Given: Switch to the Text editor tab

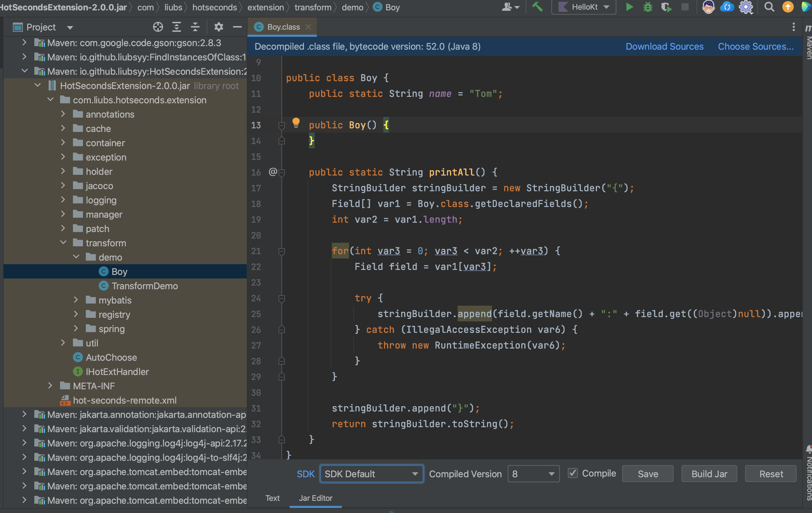Looking at the screenshot, I should click(x=272, y=498).
